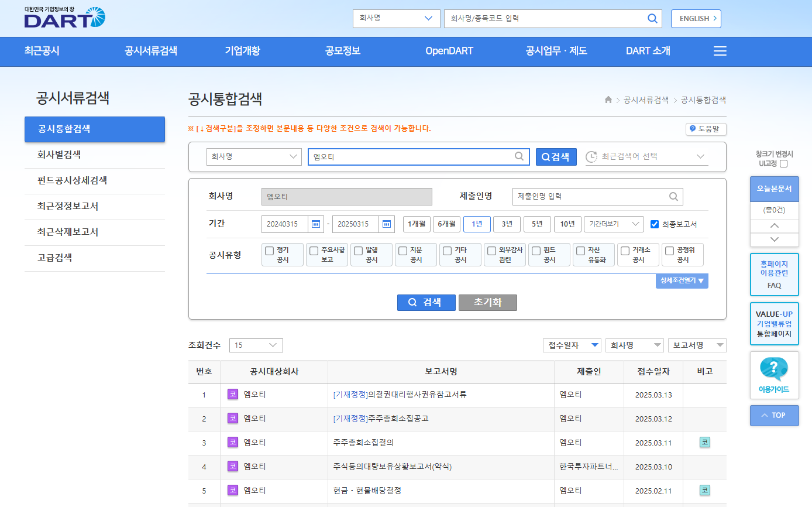Open the OpenDART menu
Viewport: 812px width, 507px height.
[x=449, y=51]
